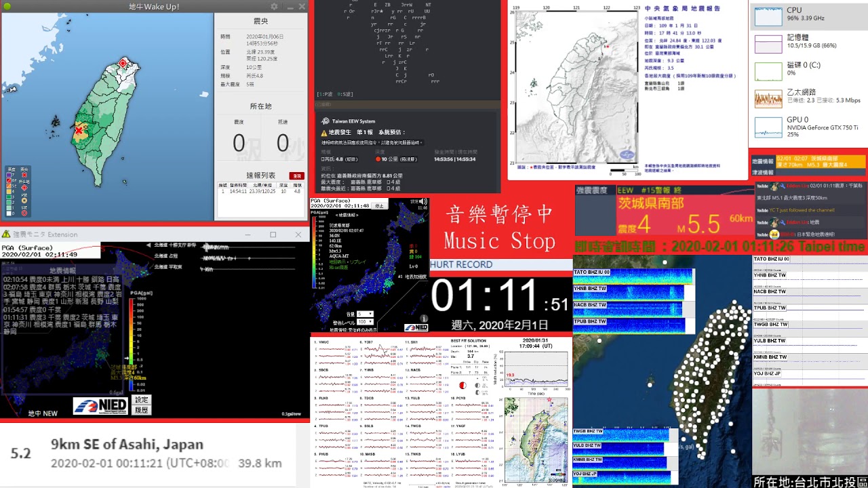The width and height of the screenshot is (868, 488).
Task: Open the 警告レベル dropdown showing 100
Action: click(365, 322)
